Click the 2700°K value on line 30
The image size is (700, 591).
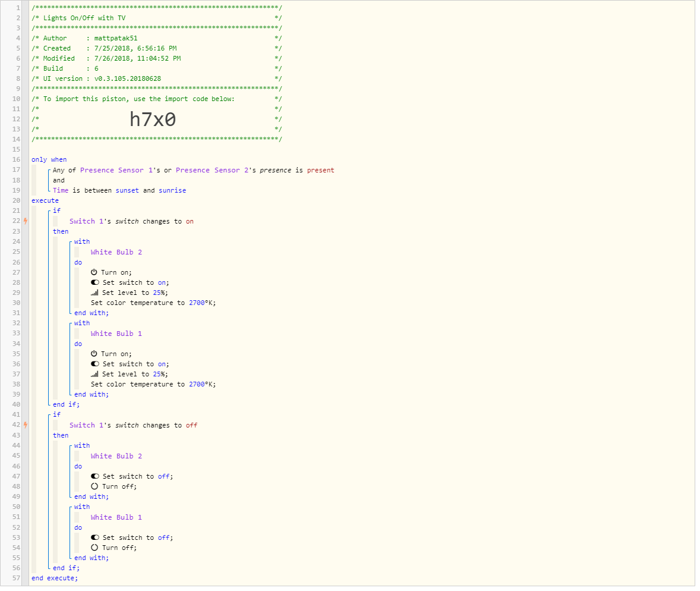(201, 303)
